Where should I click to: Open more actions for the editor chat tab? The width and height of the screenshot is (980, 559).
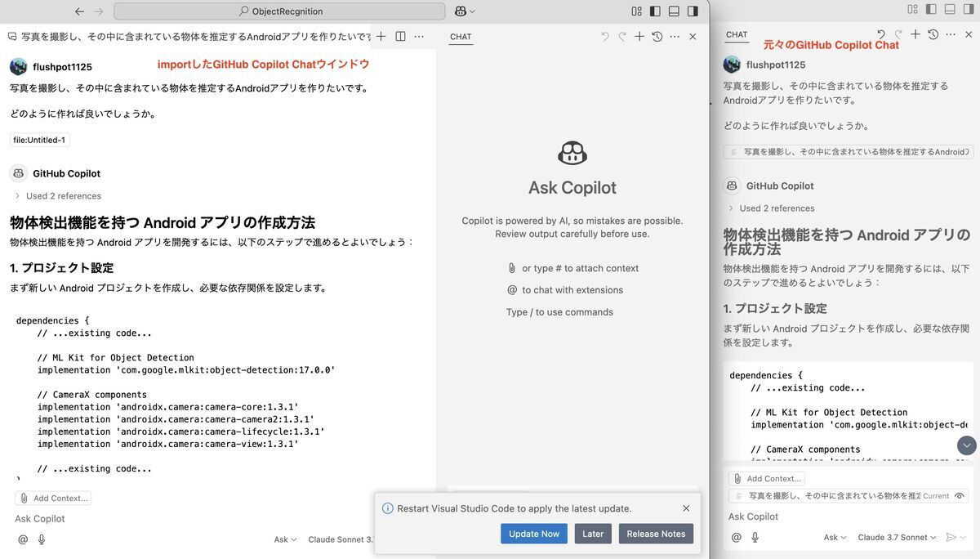(x=419, y=37)
